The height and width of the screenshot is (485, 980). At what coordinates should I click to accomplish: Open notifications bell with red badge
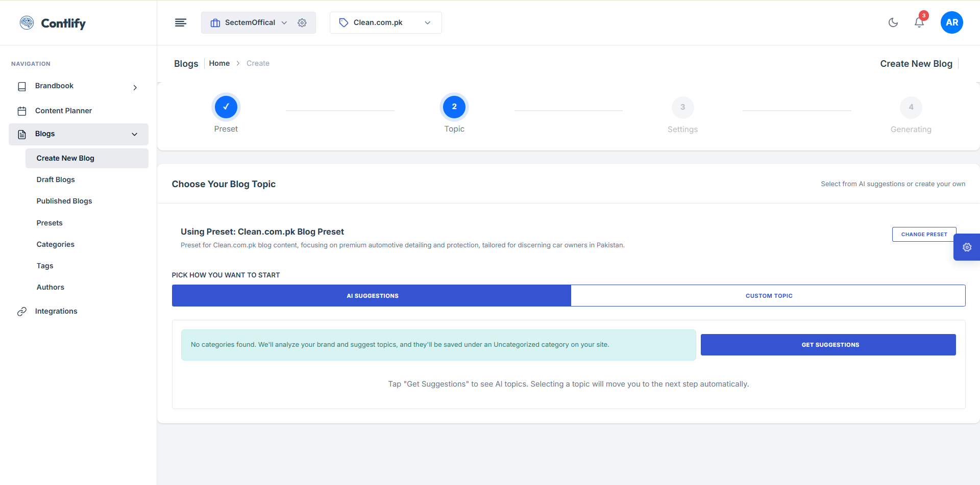pos(919,22)
